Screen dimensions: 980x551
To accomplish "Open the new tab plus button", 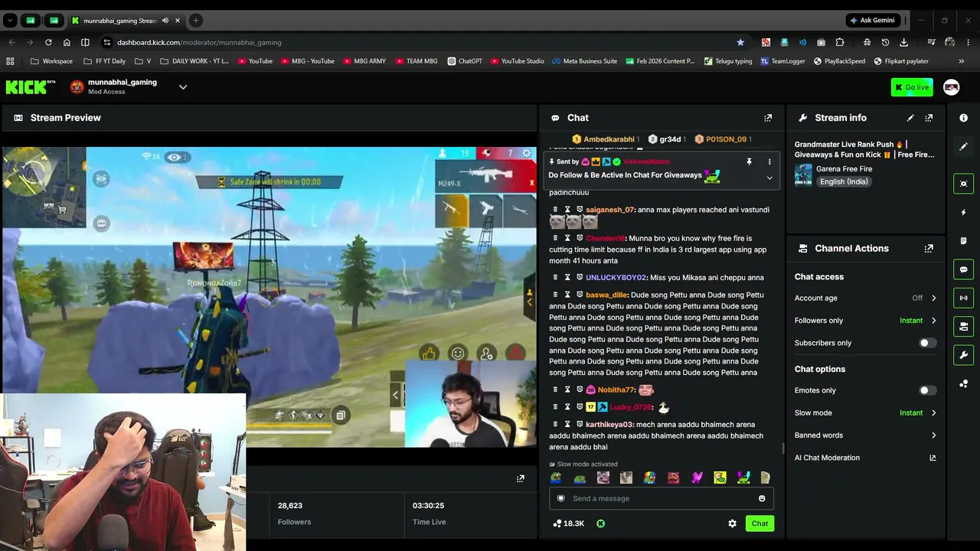I will click(x=195, y=21).
